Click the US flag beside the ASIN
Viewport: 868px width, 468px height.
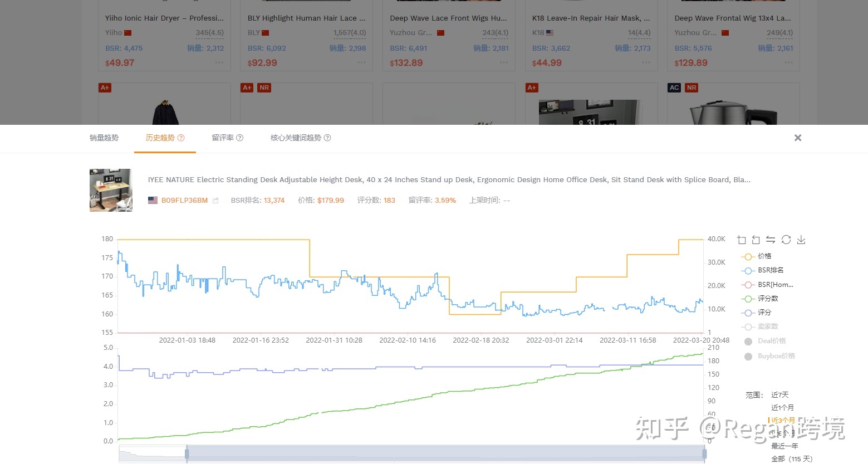click(153, 200)
